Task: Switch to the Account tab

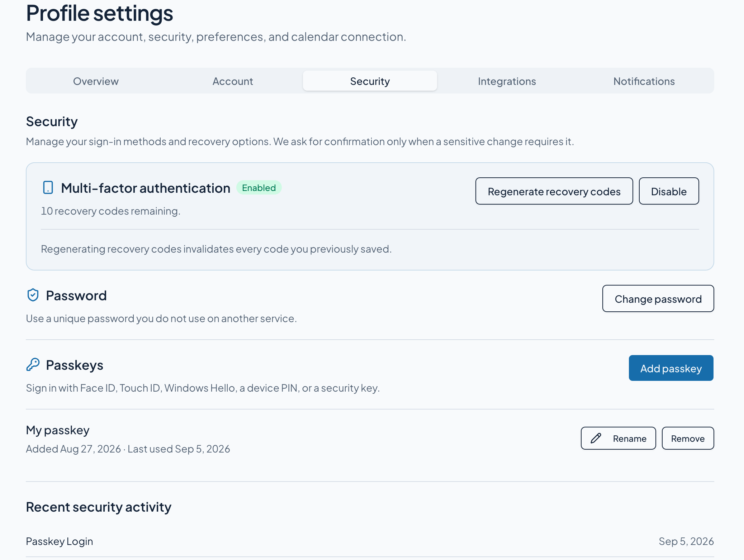Action: pos(233,81)
